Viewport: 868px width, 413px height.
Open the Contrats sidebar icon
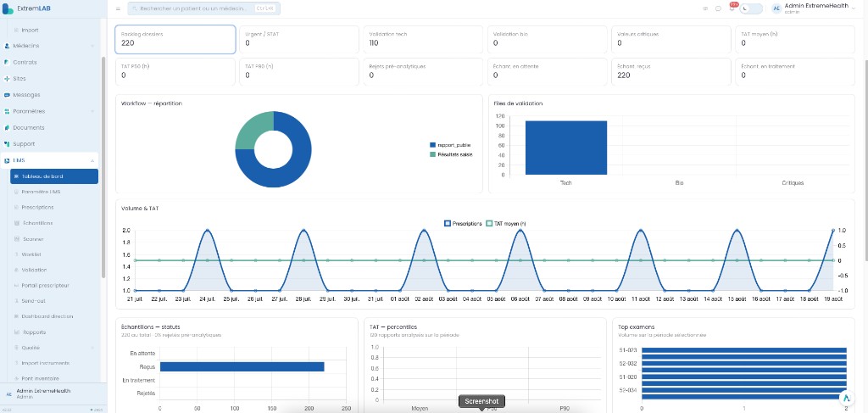tap(7, 62)
